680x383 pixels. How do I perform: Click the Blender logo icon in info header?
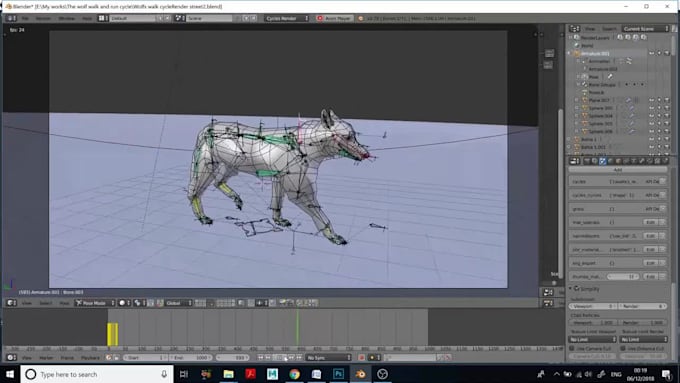coord(361,18)
